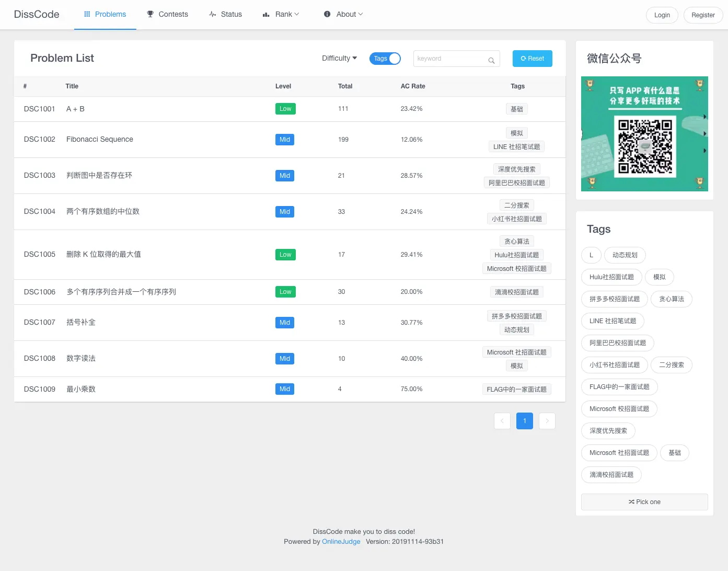The image size is (728, 571).
Task: Click the Reset button
Action: click(533, 59)
